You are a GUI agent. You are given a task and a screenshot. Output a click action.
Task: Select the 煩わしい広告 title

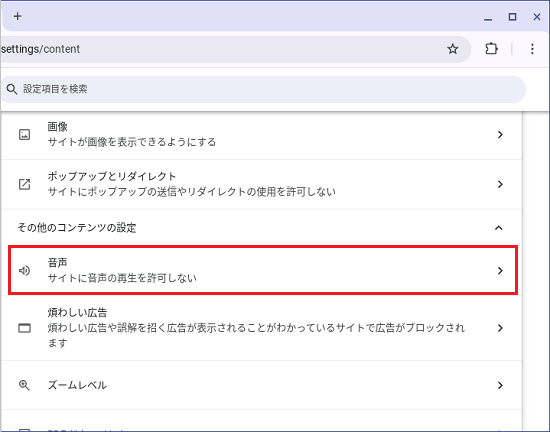(x=77, y=312)
